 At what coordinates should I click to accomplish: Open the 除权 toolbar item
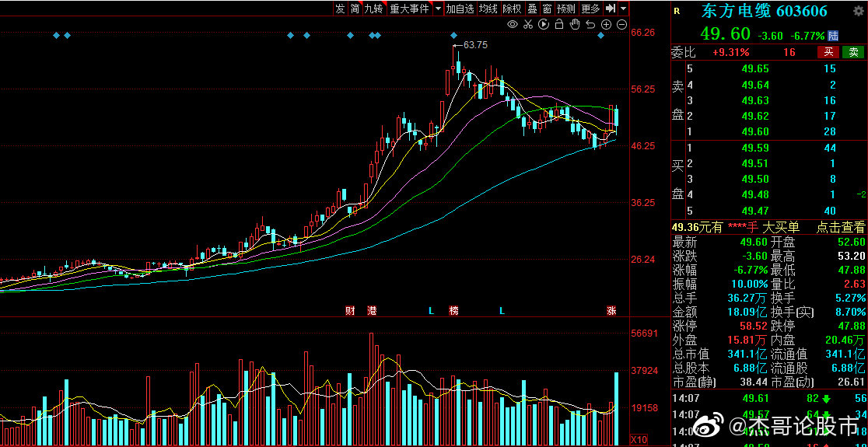(512, 9)
